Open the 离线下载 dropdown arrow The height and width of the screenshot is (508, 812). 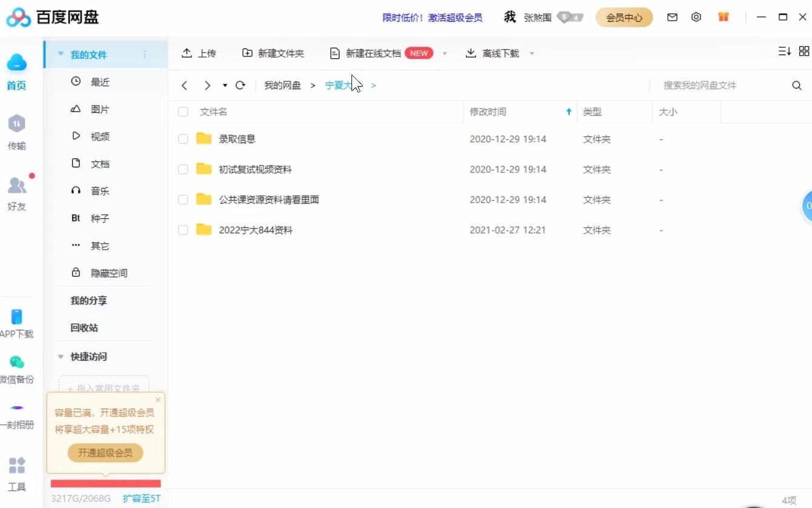[x=532, y=53]
